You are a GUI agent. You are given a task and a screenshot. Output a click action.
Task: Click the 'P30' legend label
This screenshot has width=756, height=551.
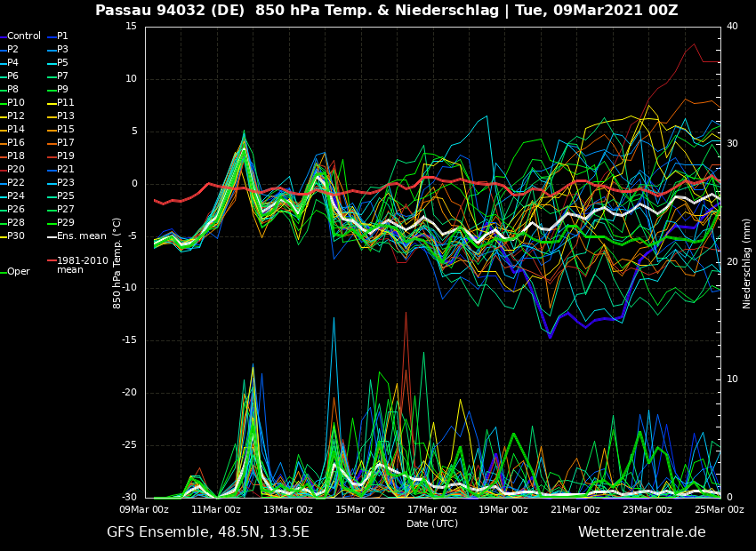(x=15, y=236)
